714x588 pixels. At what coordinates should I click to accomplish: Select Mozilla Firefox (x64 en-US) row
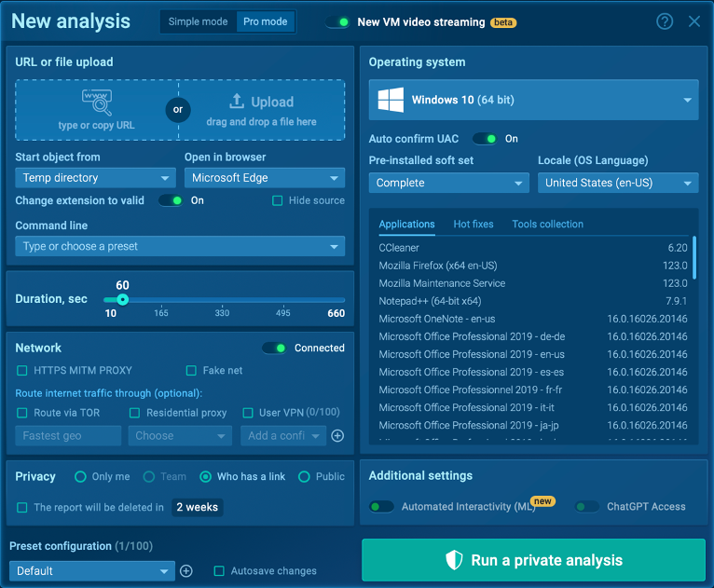click(x=533, y=266)
